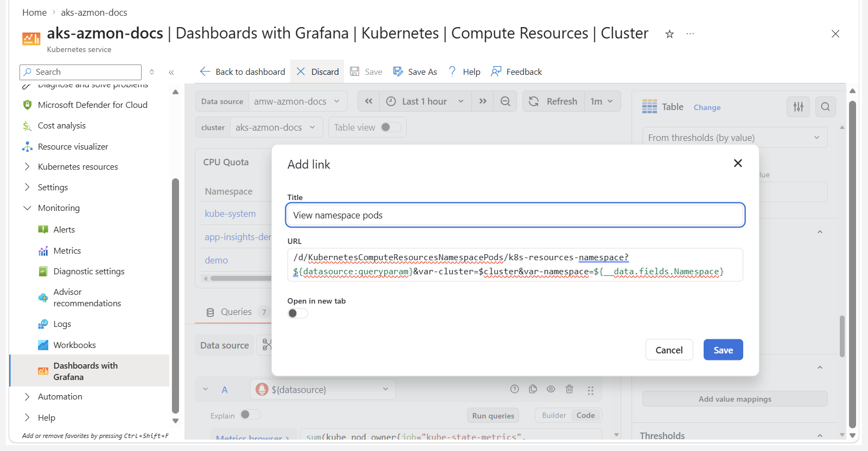Click the panel options search icon
This screenshot has width=868, height=451.
click(x=825, y=107)
